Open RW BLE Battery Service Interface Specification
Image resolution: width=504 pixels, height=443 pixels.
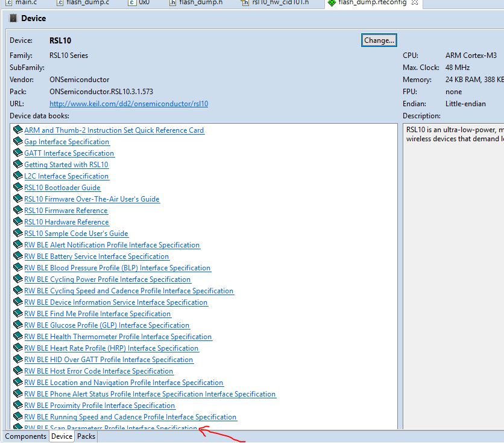[x=96, y=257]
